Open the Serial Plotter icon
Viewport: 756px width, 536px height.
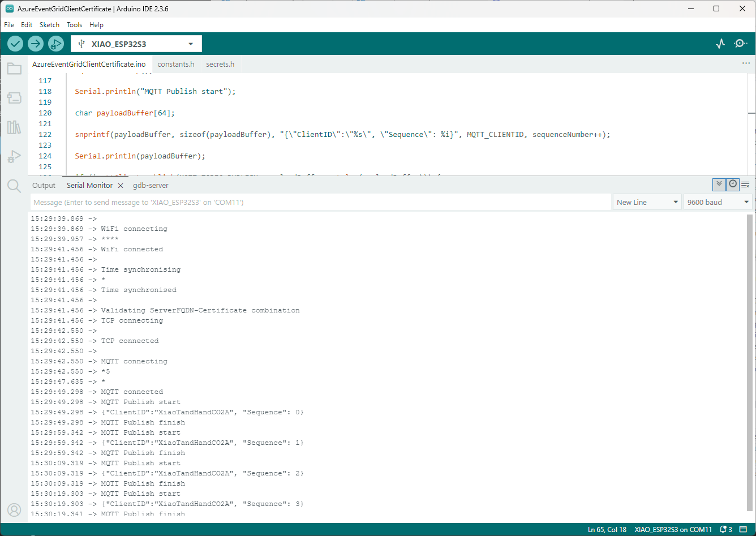pyautogui.click(x=720, y=44)
